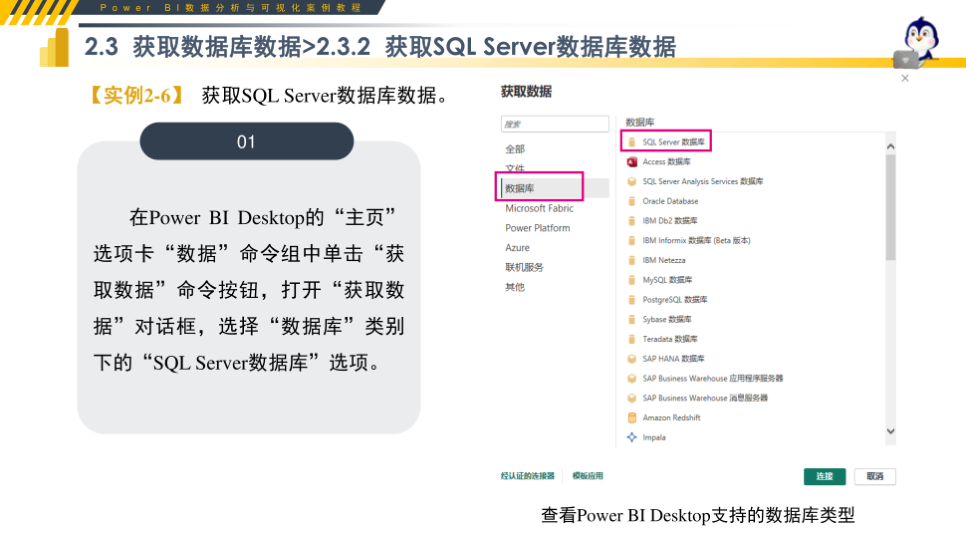This screenshot has width=966, height=544.
Task: Select the PostgreSQL 数据库 text
Action: 675,299
